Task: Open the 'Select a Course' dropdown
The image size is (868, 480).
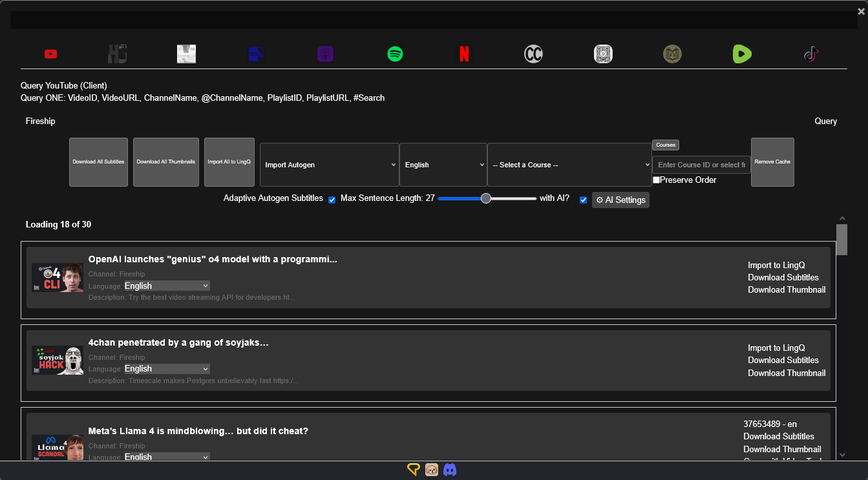Action: point(569,165)
